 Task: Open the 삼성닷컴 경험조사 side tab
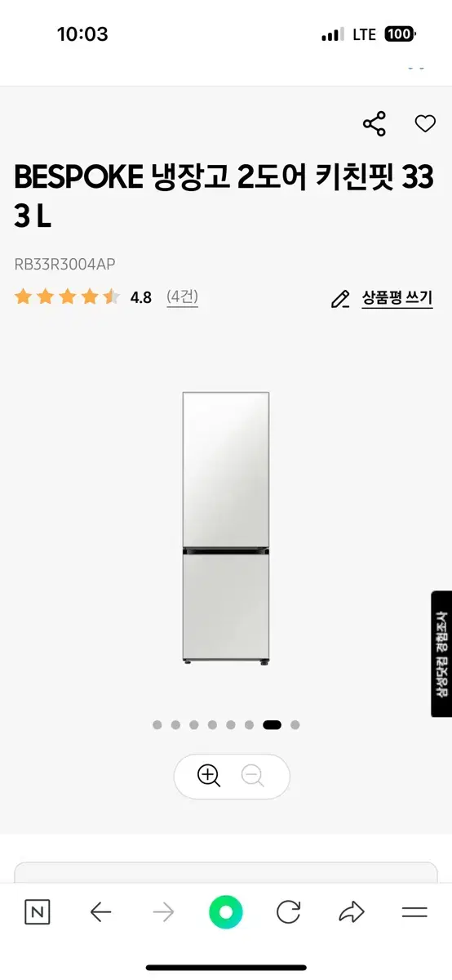[x=441, y=654]
